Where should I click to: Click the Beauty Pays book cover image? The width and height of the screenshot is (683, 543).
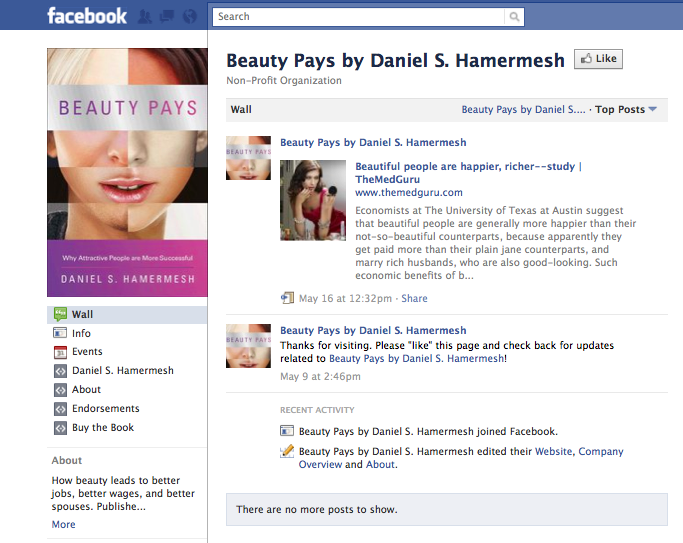tap(127, 172)
